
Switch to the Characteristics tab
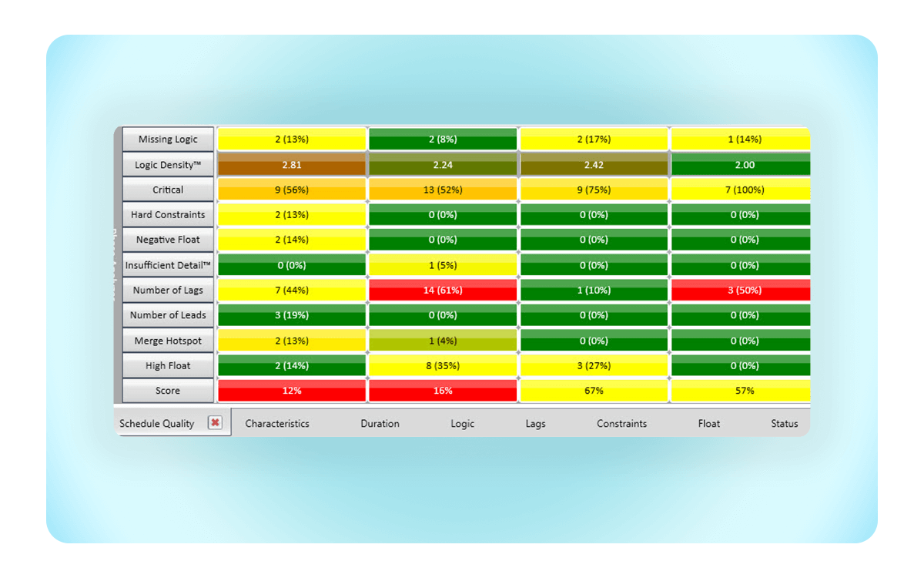tap(277, 423)
